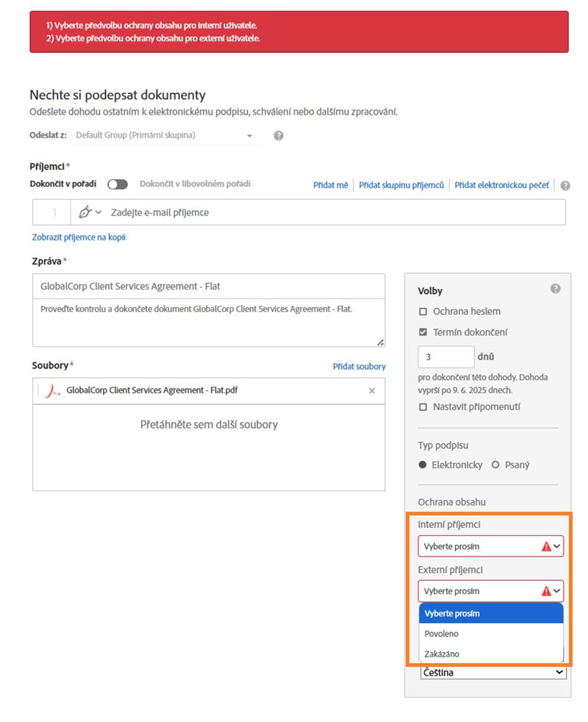Click the signer pen role icon

[x=85, y=212]
